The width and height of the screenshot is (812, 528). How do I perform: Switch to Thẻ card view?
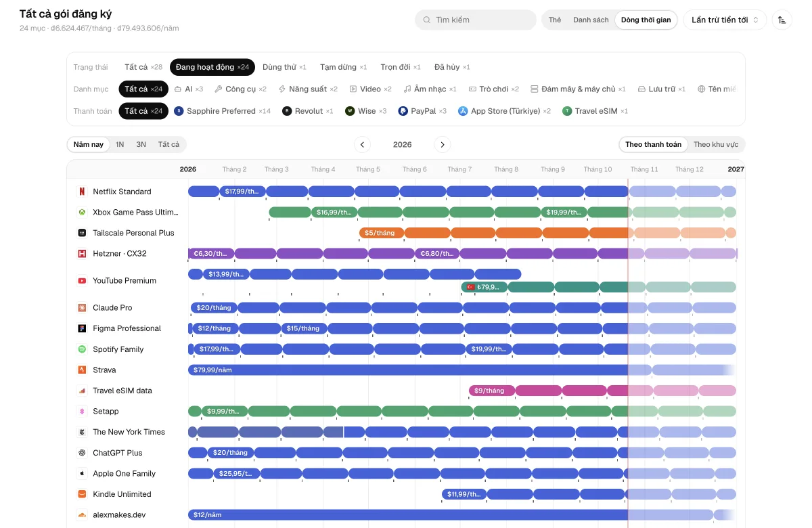click(555, 20)
